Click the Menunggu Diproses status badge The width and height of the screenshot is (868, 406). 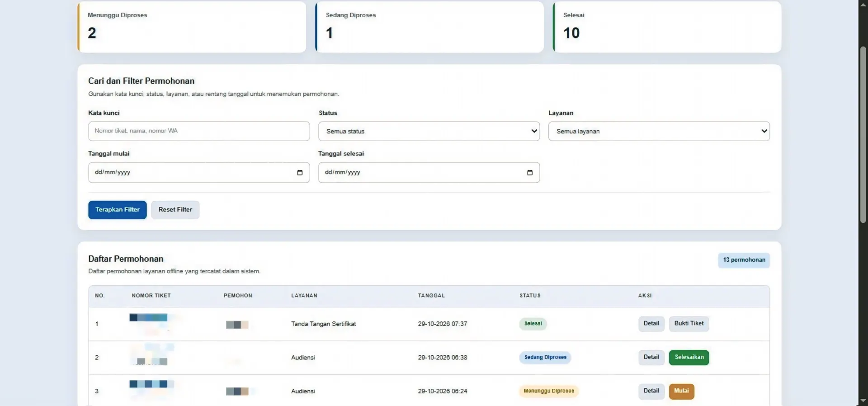tap(549, 391)
